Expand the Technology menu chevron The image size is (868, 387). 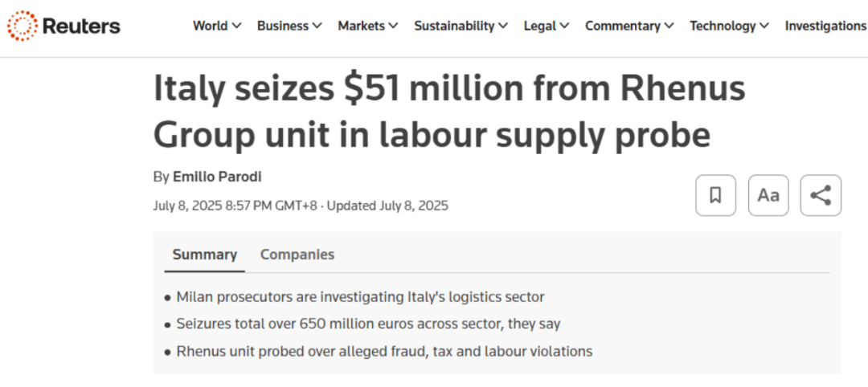coord(764,26)
